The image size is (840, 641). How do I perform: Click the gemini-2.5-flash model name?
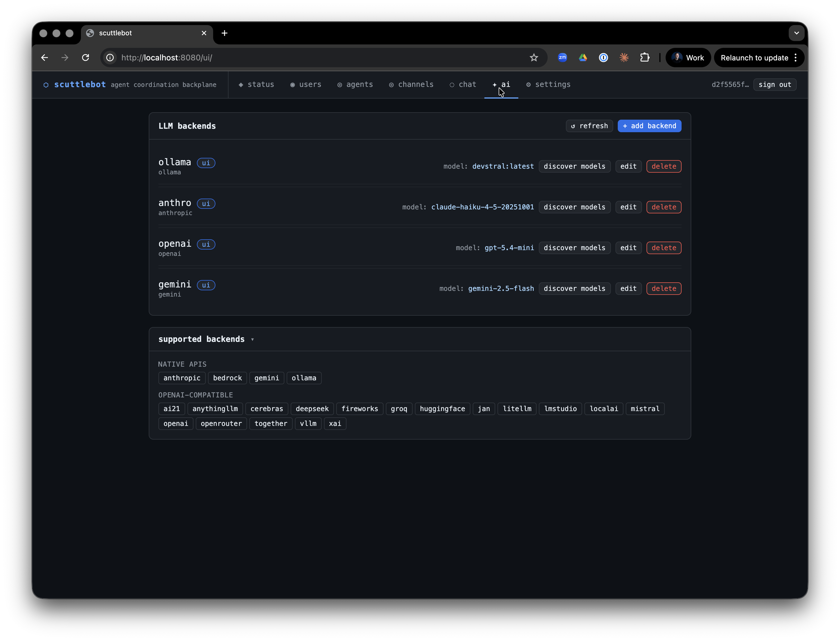pos(501,289)
